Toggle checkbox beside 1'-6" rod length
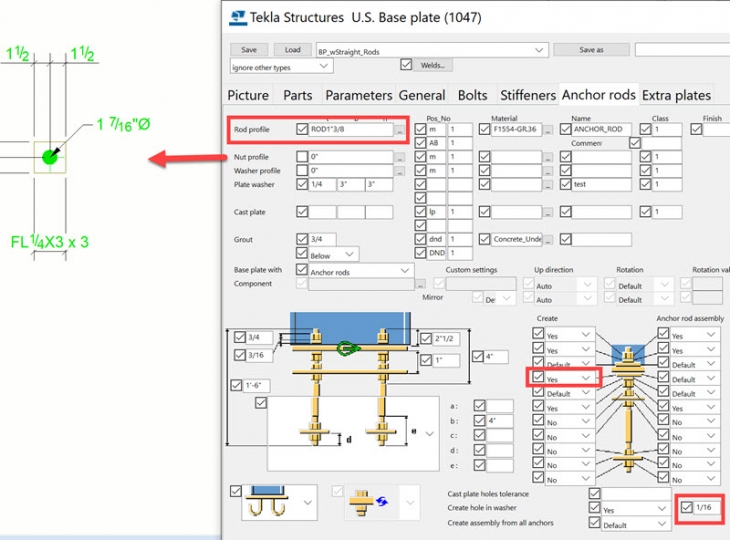This screenshot has width=730, height=540. click(x=237, y=385)
